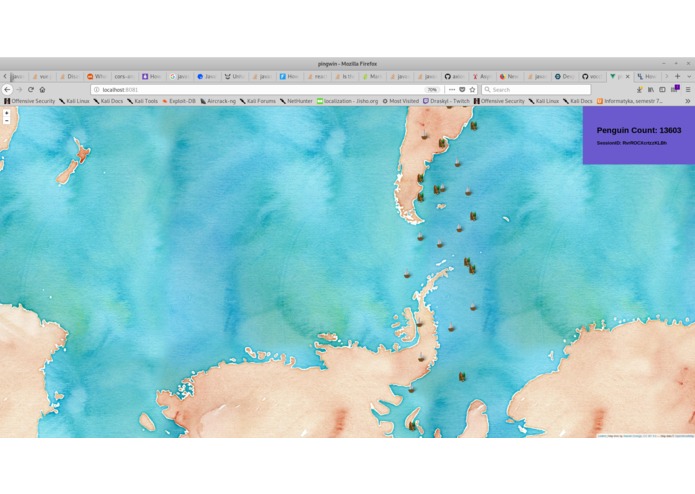Open the downloads panel

(x=640, y=89)
